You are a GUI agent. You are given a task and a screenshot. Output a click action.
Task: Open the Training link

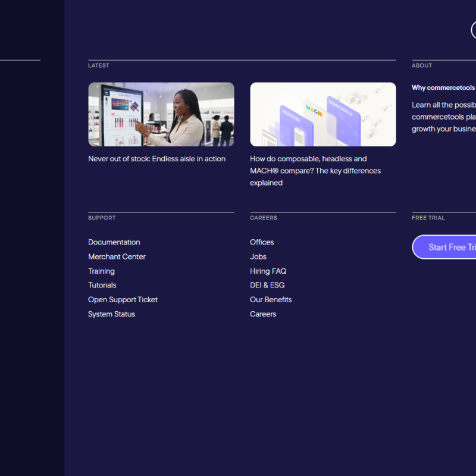pos(101,271)
